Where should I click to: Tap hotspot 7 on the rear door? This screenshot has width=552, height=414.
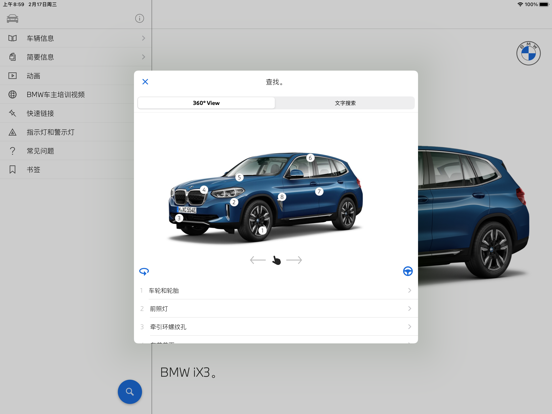(x=319, y=192)
